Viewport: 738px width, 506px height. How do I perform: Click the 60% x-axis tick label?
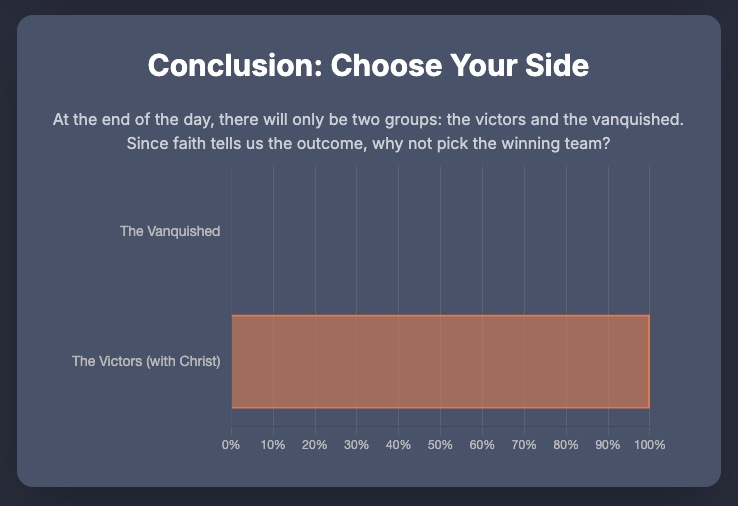click(482, 444)
